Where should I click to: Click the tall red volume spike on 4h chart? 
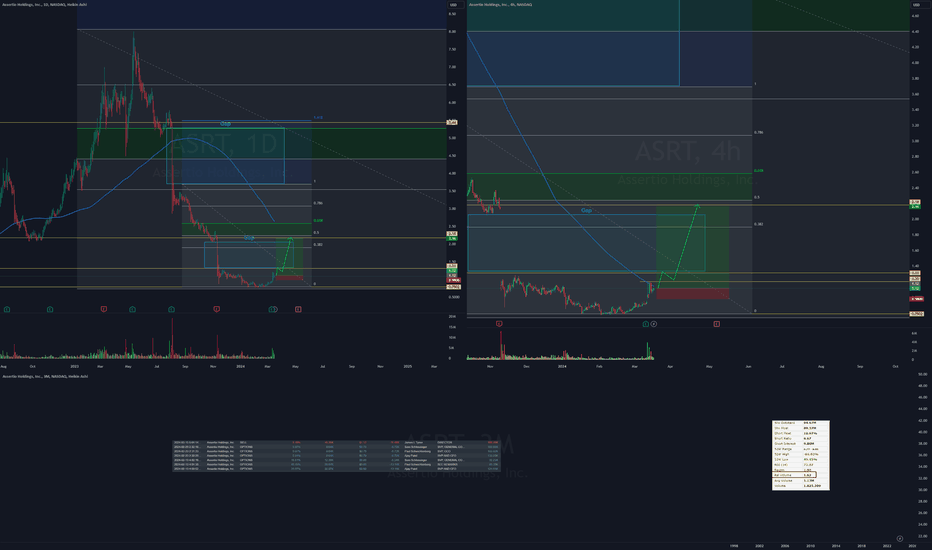[x=501, y=345]
